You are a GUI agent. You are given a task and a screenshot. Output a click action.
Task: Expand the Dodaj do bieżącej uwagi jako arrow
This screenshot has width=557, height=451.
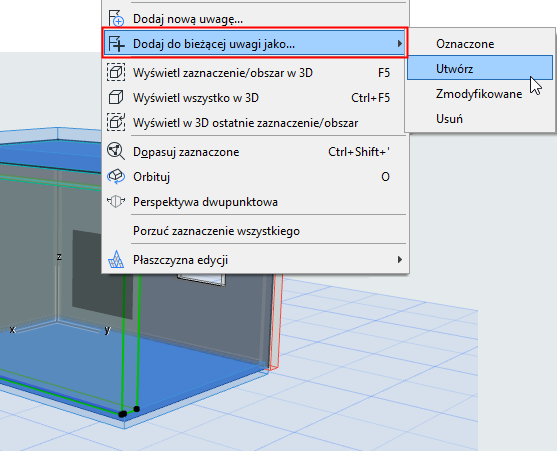point(400,44)
